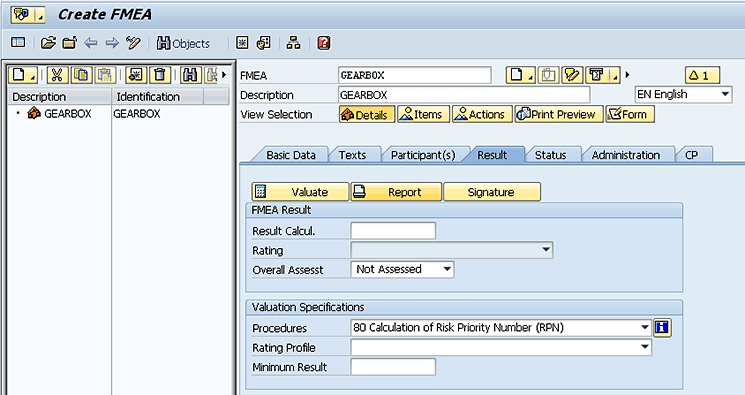745x395 pixels.
Task: Open Print Preview
Action: pos(559,115)
